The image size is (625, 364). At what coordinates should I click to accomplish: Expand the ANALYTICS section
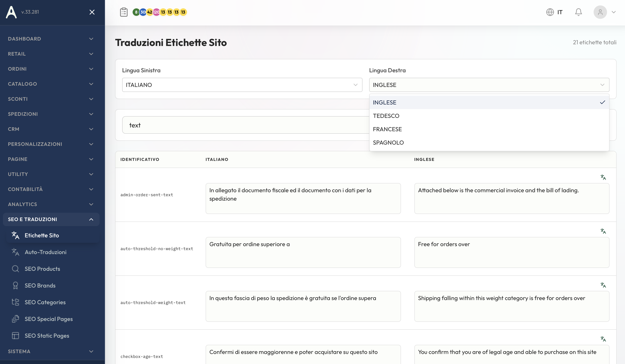tap(51, 204)
